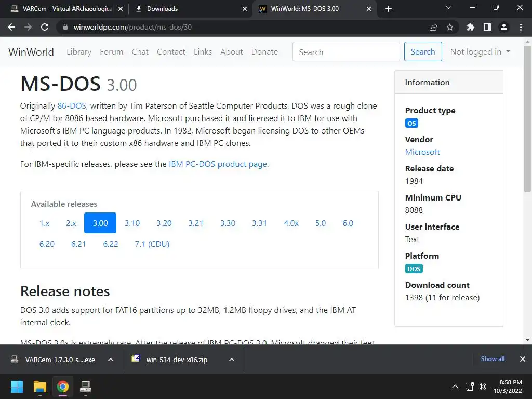Viewport: 532px width, 399px height.
Task: Open the Chat menu item
Action: (140, 52)
